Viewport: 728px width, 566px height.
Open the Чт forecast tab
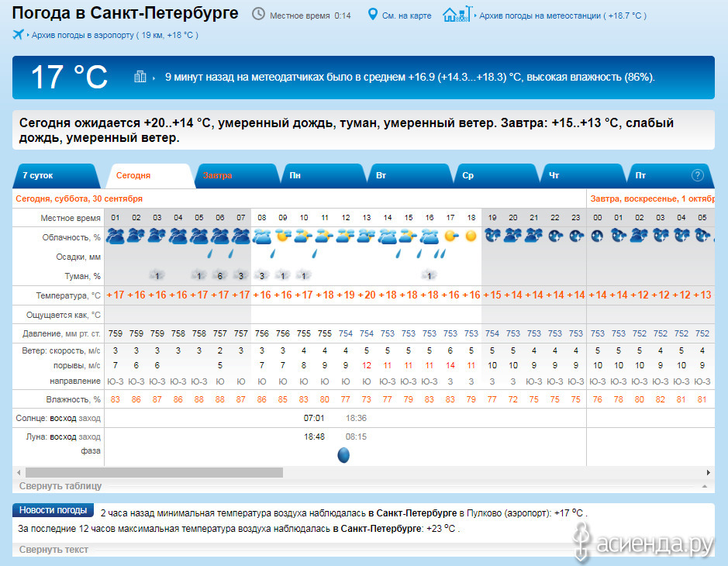tap(582, 175)
